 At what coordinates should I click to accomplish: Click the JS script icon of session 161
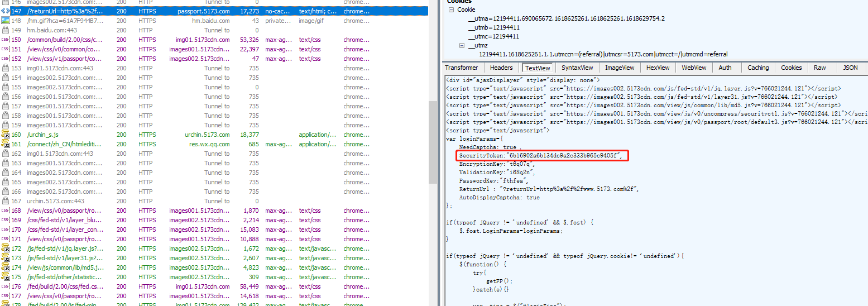[x=5, y=144]
